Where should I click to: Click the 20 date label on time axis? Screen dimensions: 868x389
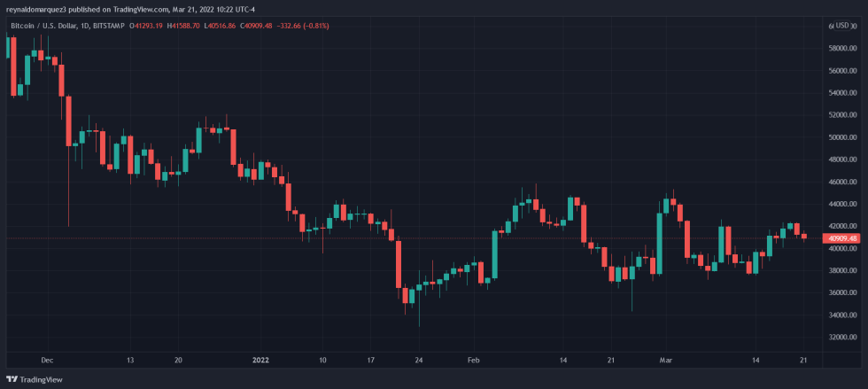[x=178, y=360]
